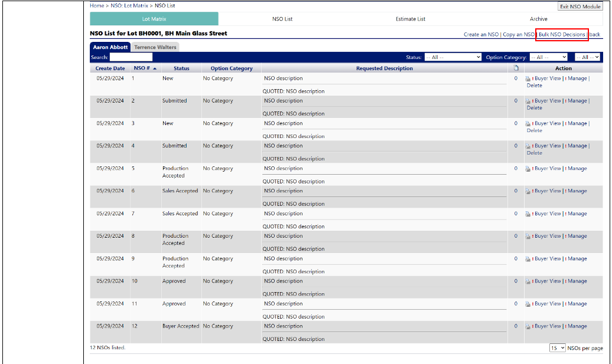Sort by Status column header
The width and height of the screenshot is (612, 364).
point(181,68)
